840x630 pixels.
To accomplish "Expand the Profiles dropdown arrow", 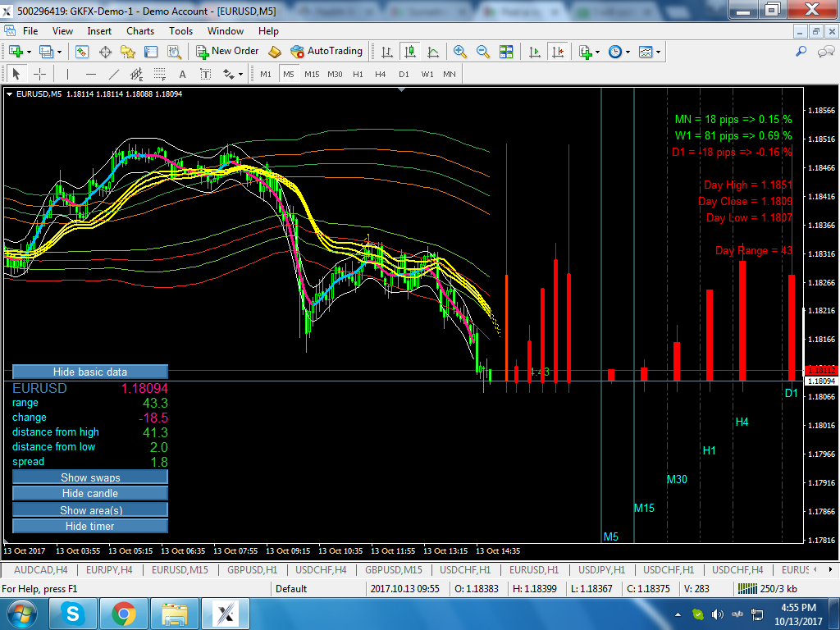I will (59, 52).
